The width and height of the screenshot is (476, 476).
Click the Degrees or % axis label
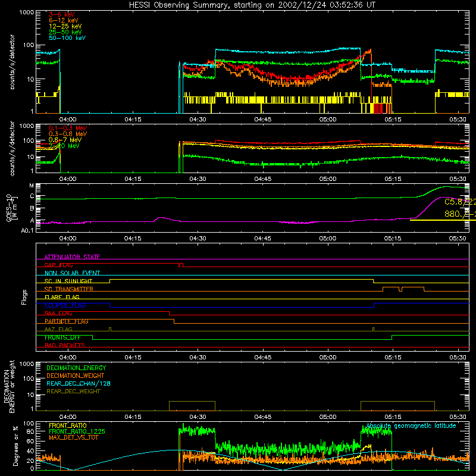[x=15, y=446]
